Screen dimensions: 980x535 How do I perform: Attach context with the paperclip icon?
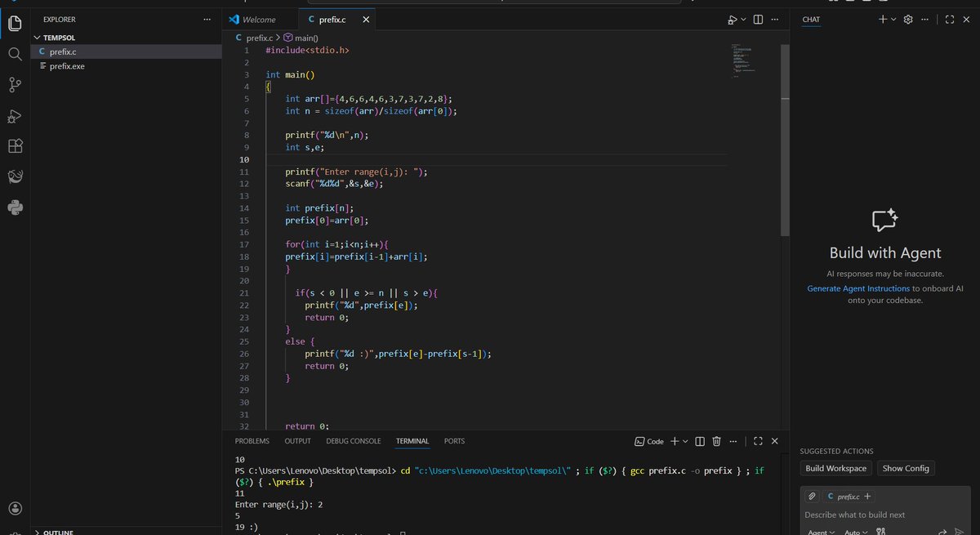(x=812, y=496)
